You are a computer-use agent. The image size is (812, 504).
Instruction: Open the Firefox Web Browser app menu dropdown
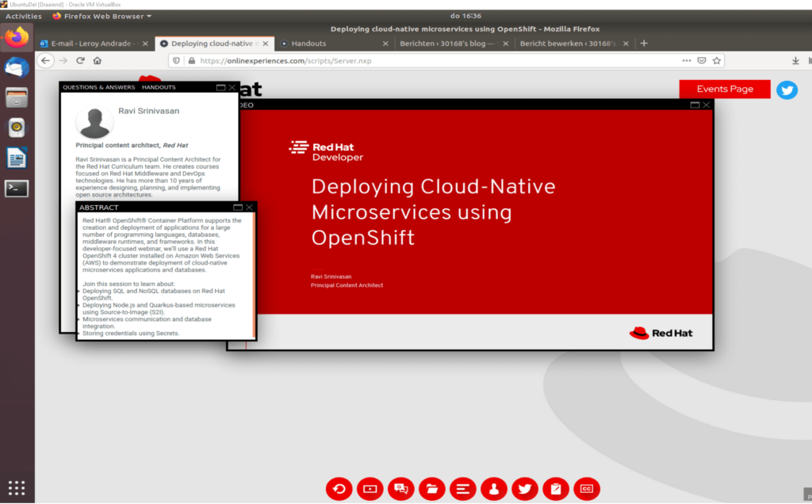pyautogui.click(x=101, y=16)
